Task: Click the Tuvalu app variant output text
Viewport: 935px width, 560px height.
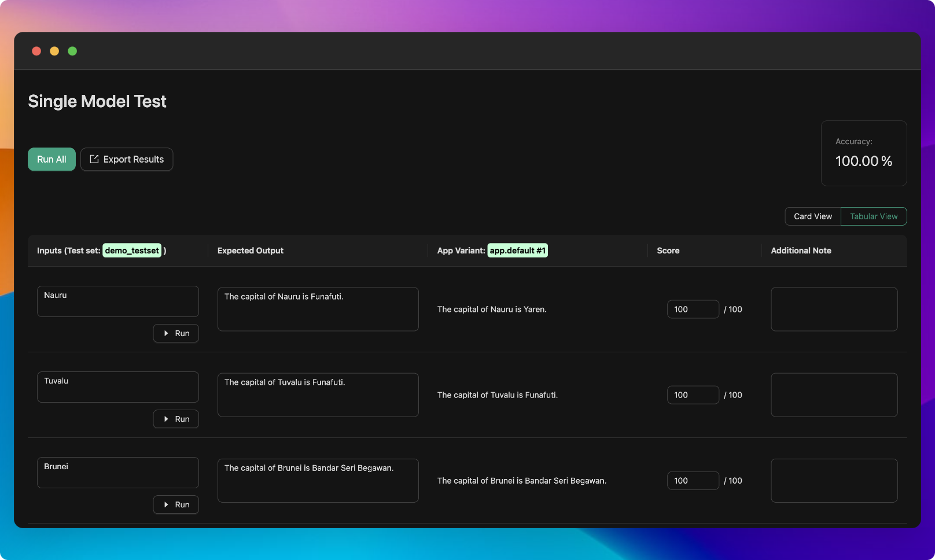Action: (498, 395)
